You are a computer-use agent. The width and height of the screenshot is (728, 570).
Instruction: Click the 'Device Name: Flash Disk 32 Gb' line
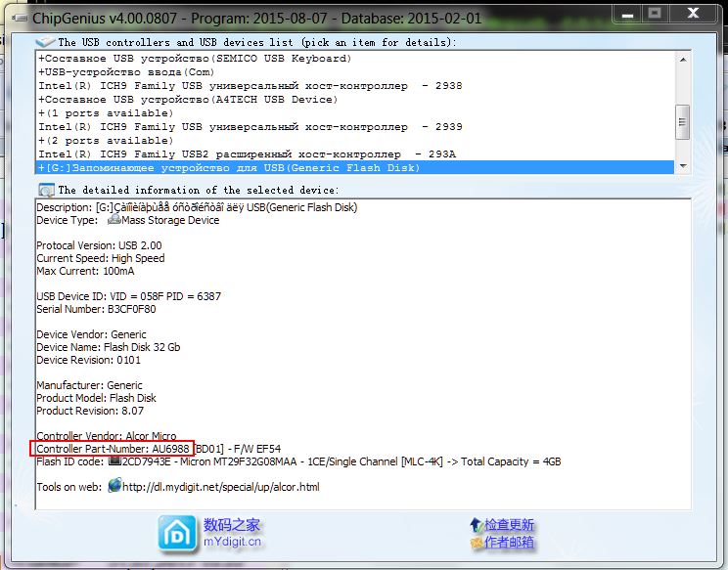pyautogui.click(x=109, y=347)
